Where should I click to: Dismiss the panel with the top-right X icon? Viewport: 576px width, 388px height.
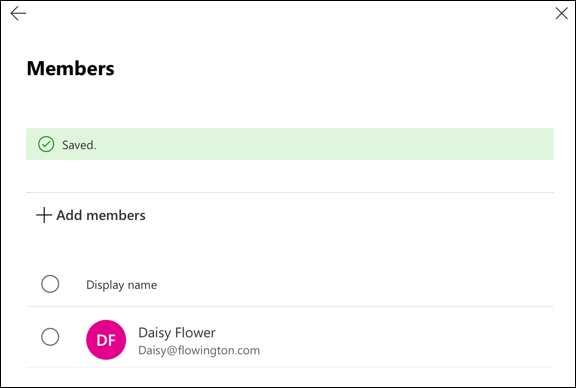point(561,14)
